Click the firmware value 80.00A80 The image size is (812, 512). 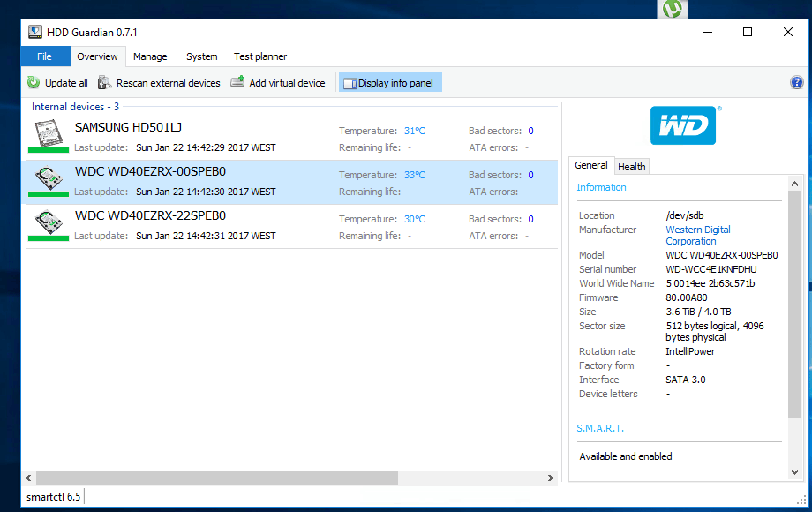coord(686,297)
